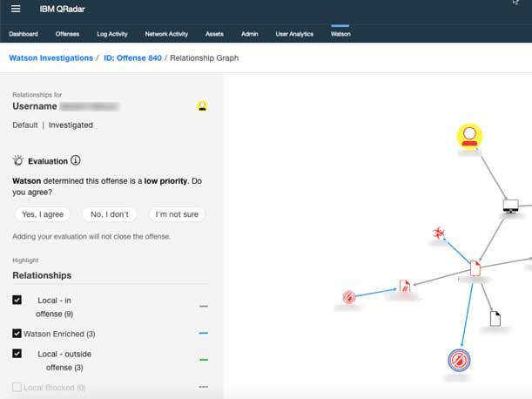Image resolution: width=532 pixels, height=399 pixels.
Task: Click the red hash file node
Action: [404, 287]
